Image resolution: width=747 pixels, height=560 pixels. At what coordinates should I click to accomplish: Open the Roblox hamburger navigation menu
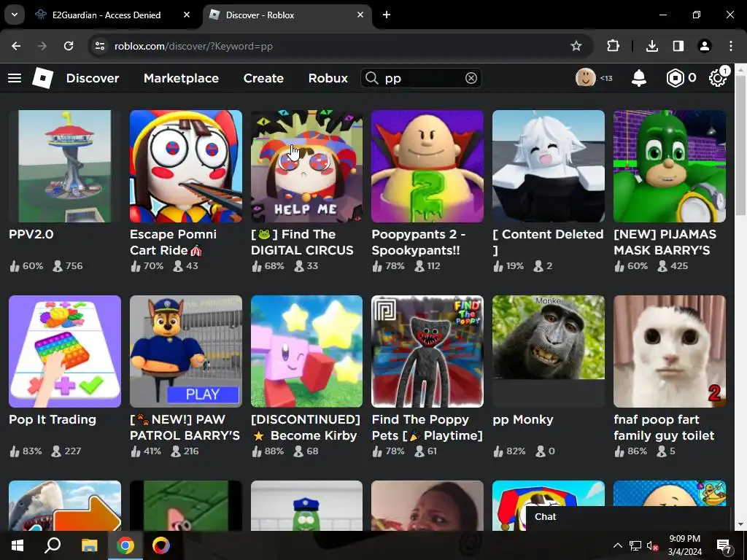pyautogui.click(x=15, y=78)
